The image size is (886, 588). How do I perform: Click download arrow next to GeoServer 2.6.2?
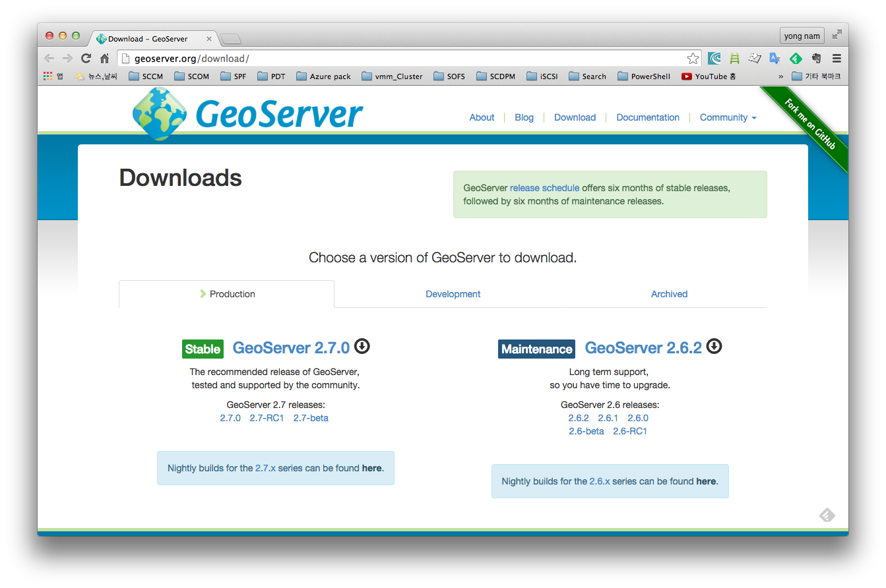tap(714, 346)
